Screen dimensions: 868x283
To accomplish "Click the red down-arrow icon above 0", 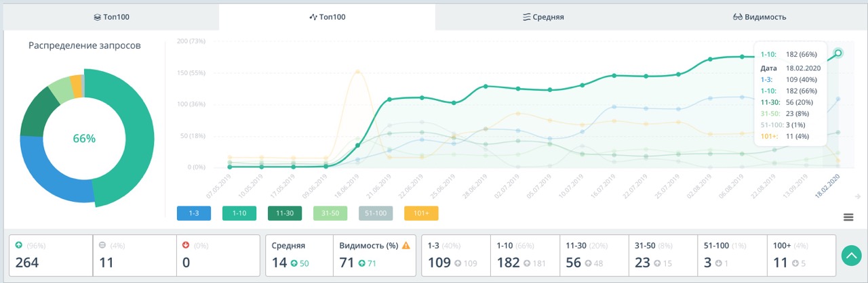I will [x=184, y=246].
